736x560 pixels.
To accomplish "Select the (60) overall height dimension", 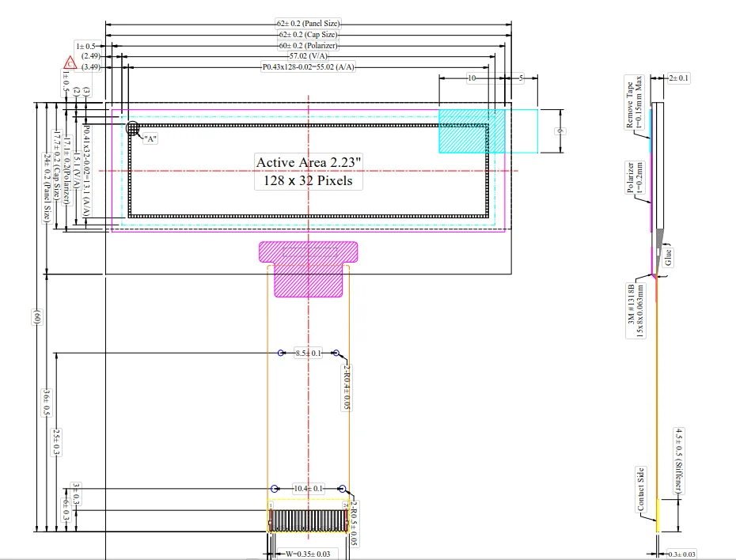I will click(x=36, y=317).
